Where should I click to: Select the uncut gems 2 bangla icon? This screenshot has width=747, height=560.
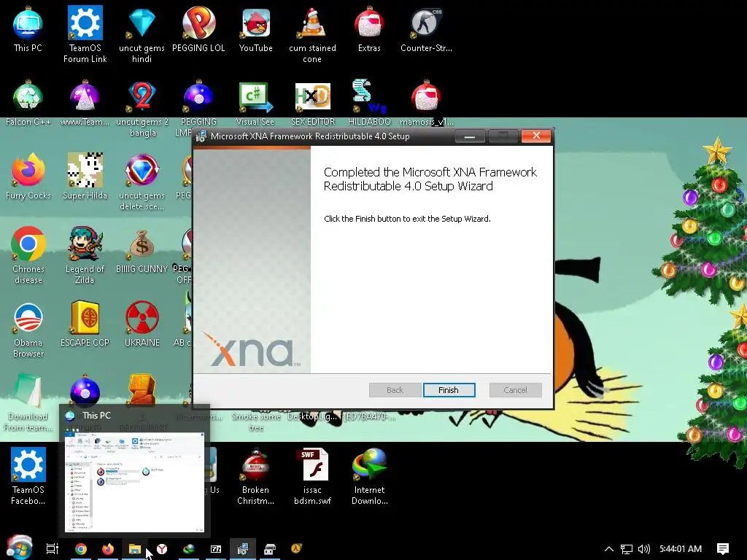[142, 108]
